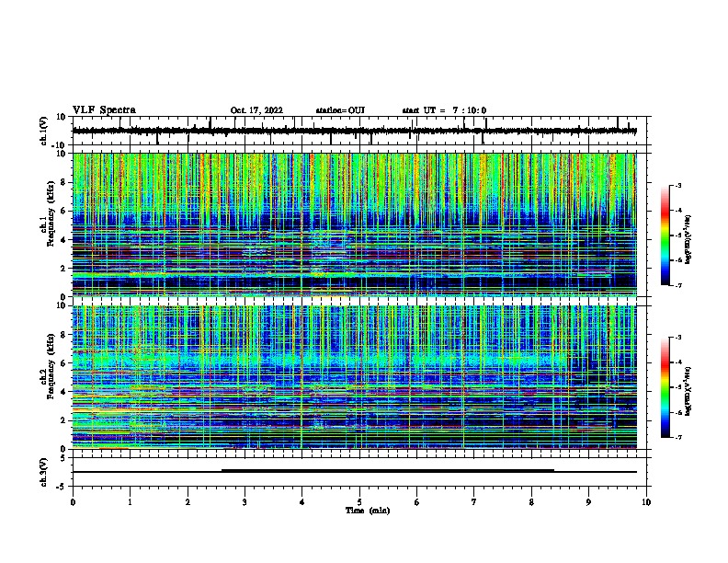Click the ch.1 spectrogram color scale bar

click(665, 236)
